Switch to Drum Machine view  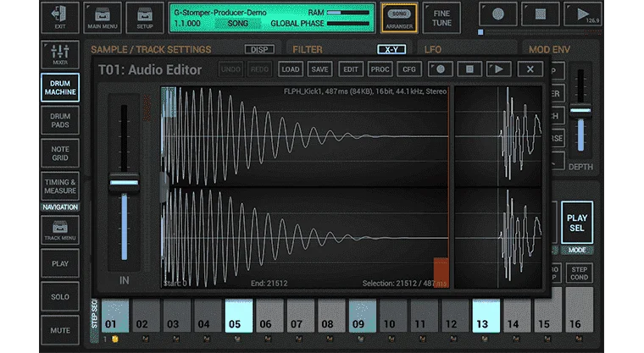point(60,87)
